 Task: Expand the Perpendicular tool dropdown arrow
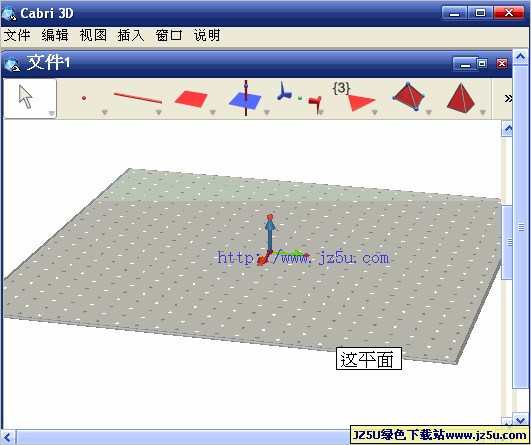[x=267, y=112]
